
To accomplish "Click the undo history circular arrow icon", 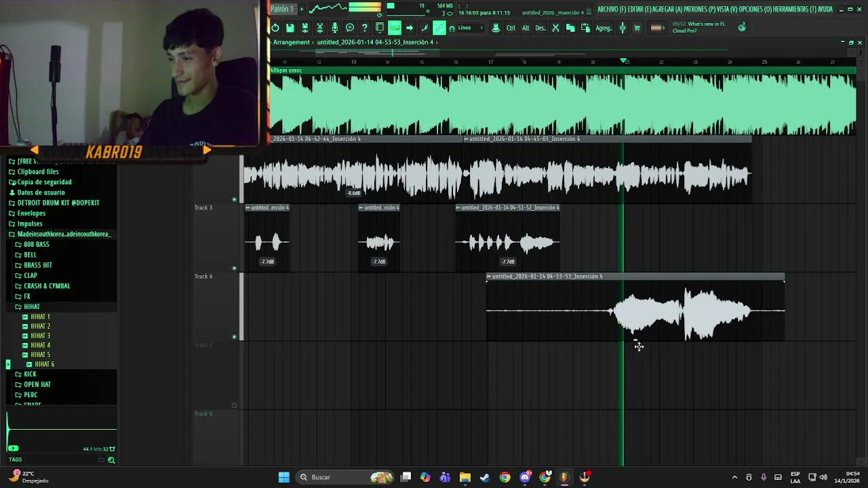I will click(275, 28).
